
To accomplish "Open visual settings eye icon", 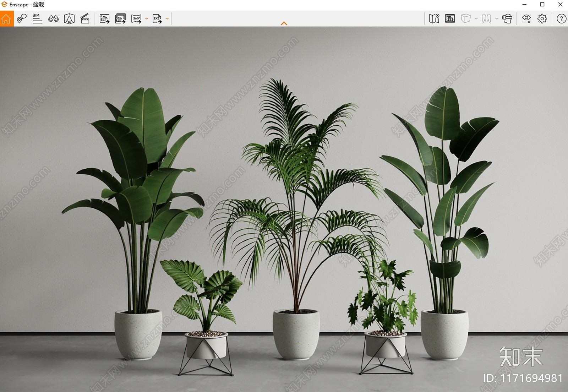I will (x=526, y=18).
